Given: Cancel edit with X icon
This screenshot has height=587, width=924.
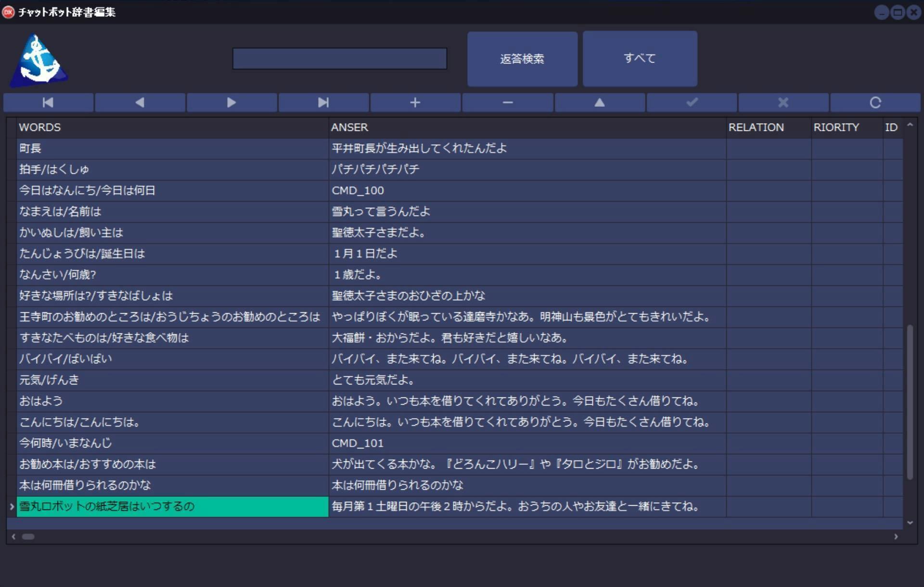Looking at the screenshot, I should (783, 102).
